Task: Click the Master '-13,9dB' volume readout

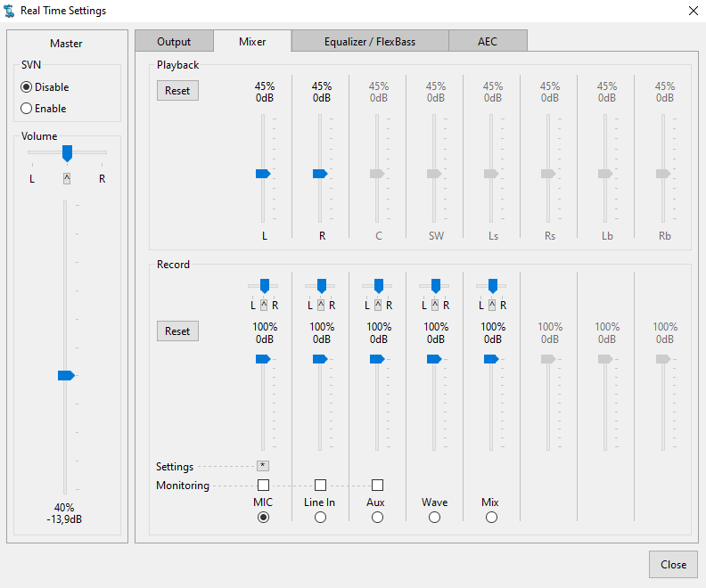Action: [x=64, y=519]
